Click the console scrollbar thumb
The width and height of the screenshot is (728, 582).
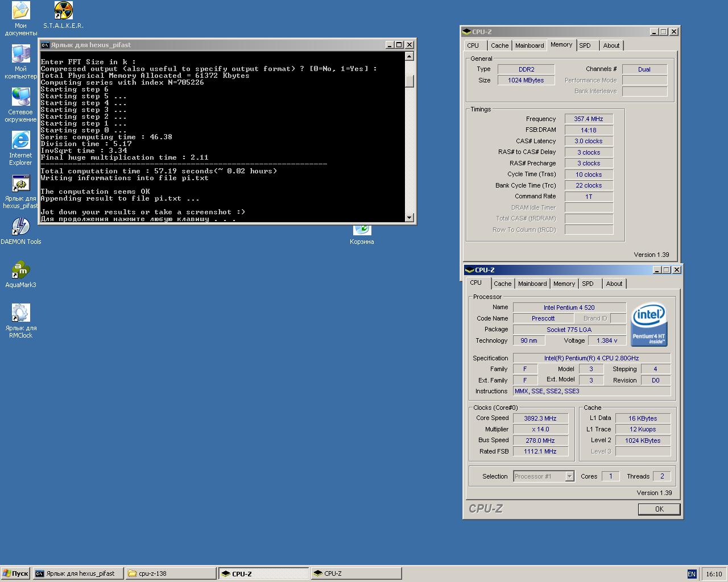[x=409, y=81]
